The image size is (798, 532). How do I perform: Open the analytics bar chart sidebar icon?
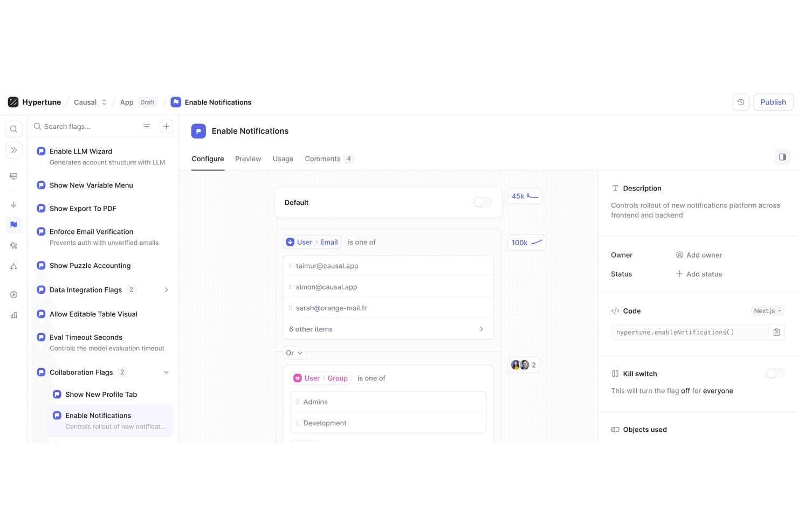[13, 315]
